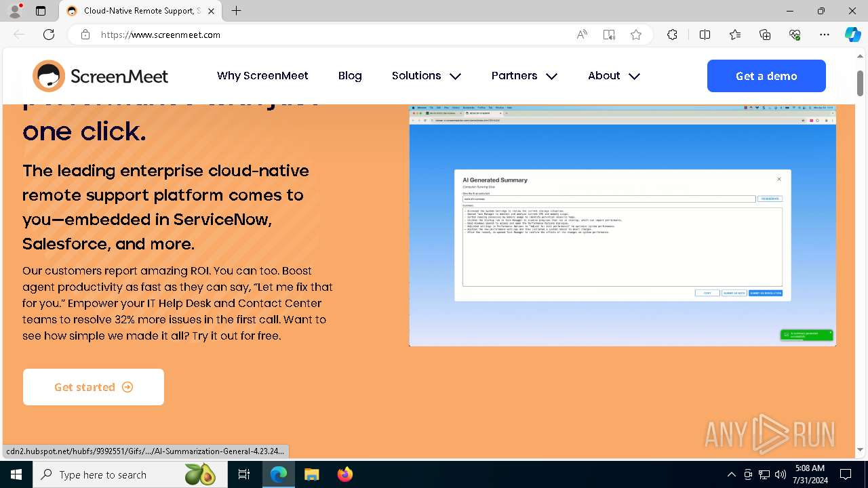Screen dimensions: 868x488
Task: Launch Firefox from the taskbar
Action: pyautogui.click(x=344, y=474)
